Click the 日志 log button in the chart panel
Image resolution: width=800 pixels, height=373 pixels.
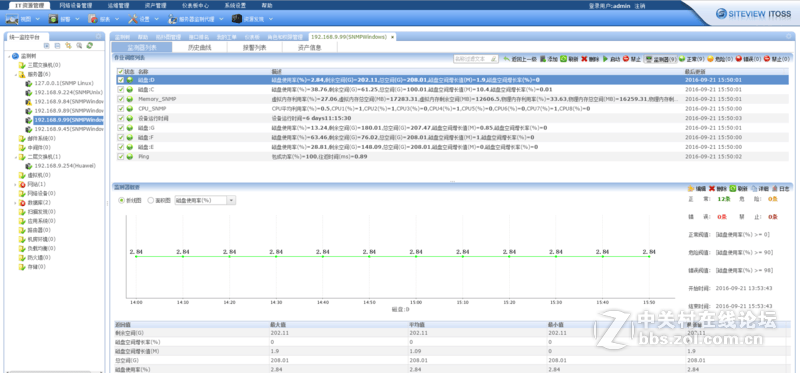780,188
